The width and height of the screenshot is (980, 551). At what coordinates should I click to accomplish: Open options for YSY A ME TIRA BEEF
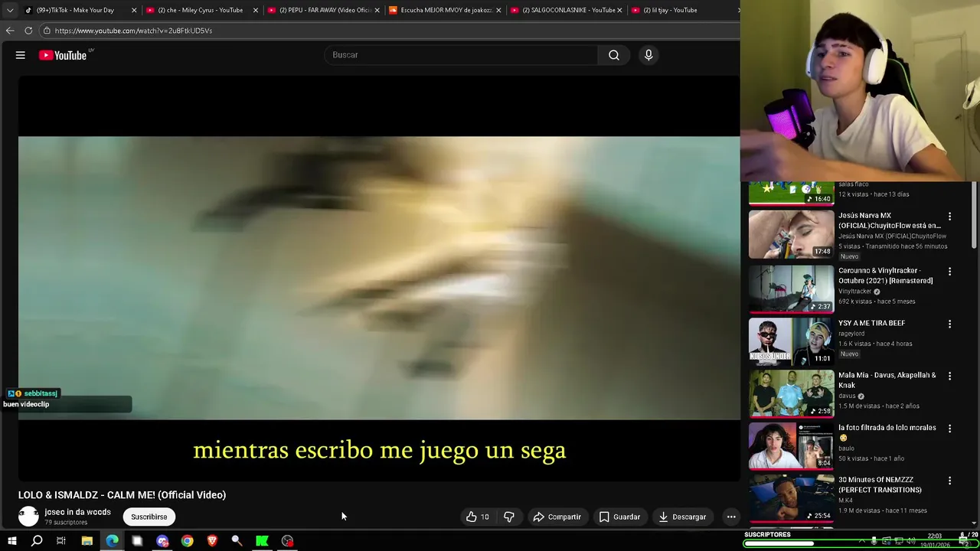pyautogui.click(x=949, y=324)
